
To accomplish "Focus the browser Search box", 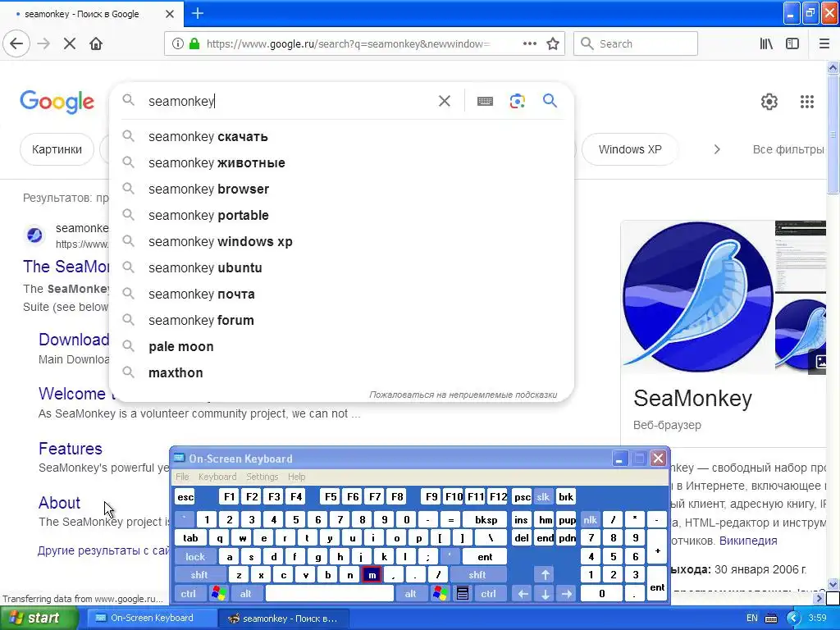I will [636, 43].
